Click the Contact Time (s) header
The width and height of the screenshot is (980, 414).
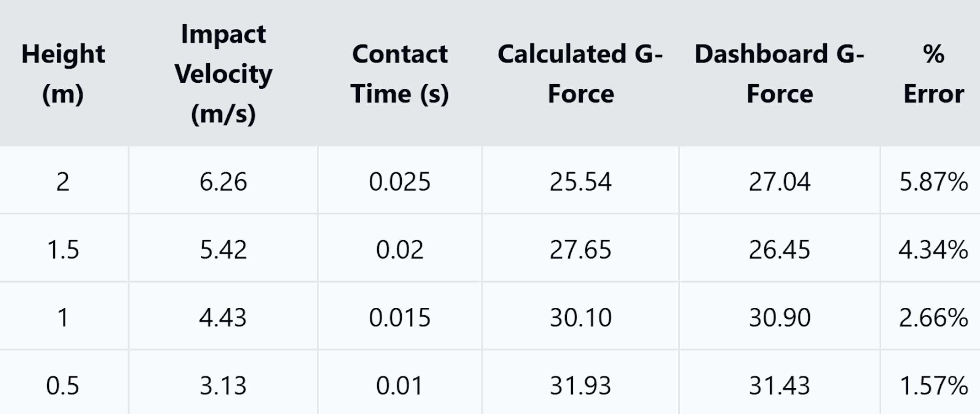[399, 73]
